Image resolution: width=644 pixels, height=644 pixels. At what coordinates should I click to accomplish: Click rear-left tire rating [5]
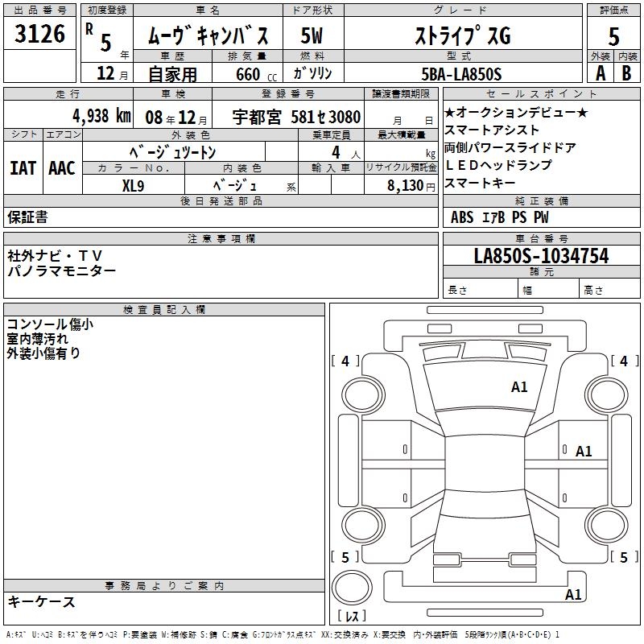(345, 557)
